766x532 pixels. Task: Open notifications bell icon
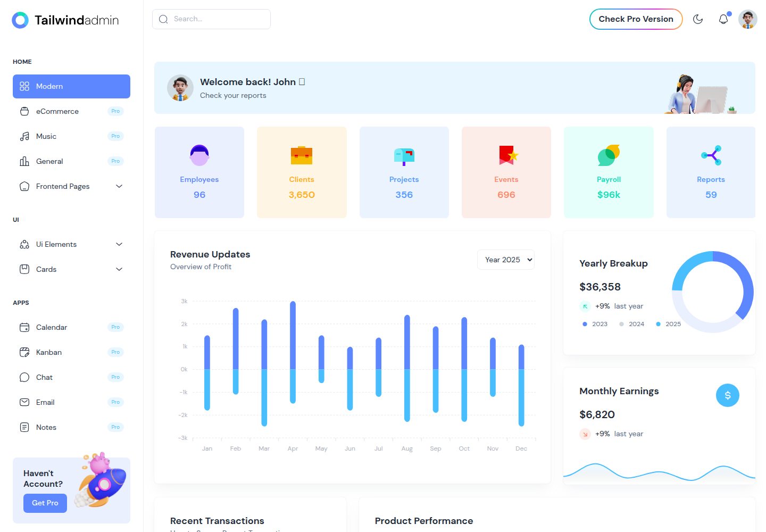(x=723, y=19)
